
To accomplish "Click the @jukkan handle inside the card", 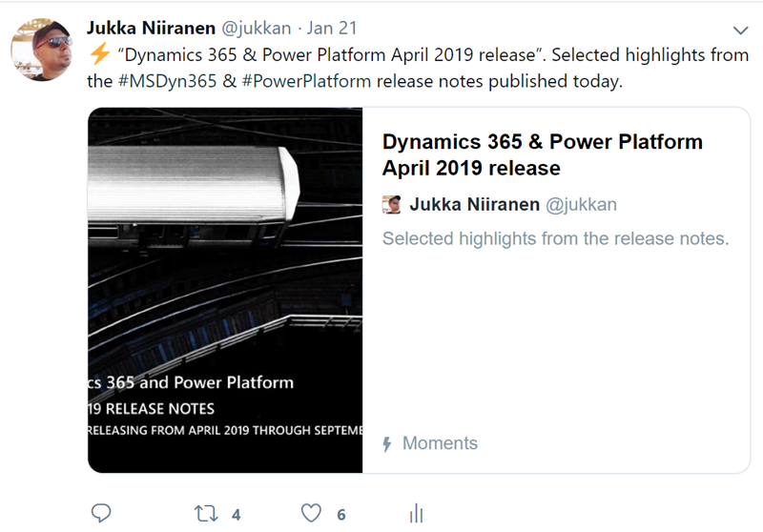I will tap(581, 205).
